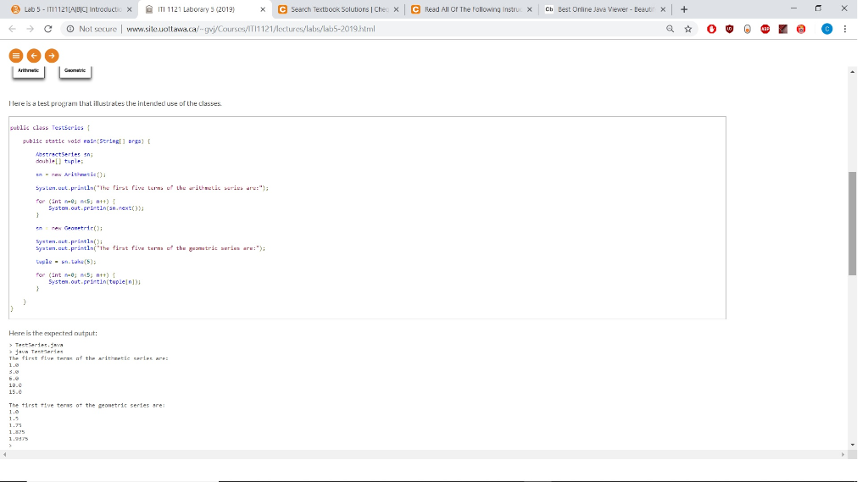Open a new browser tab
The height and width of the screenshot is (482, 868).
(x=684, y=8)
